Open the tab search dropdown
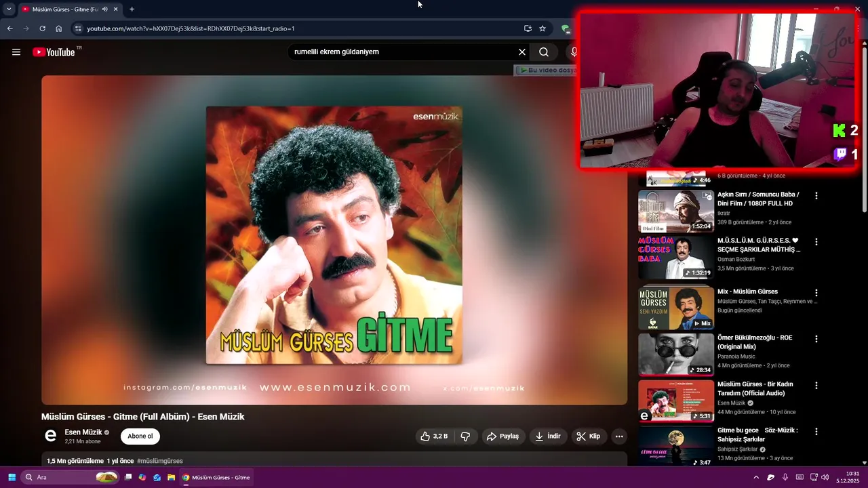 9,9
